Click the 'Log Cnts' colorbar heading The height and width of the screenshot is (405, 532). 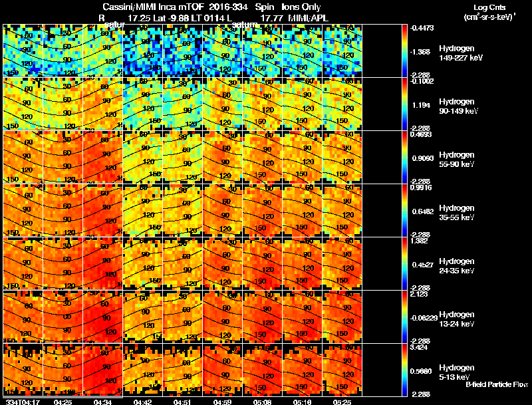(x=489, y=7)
